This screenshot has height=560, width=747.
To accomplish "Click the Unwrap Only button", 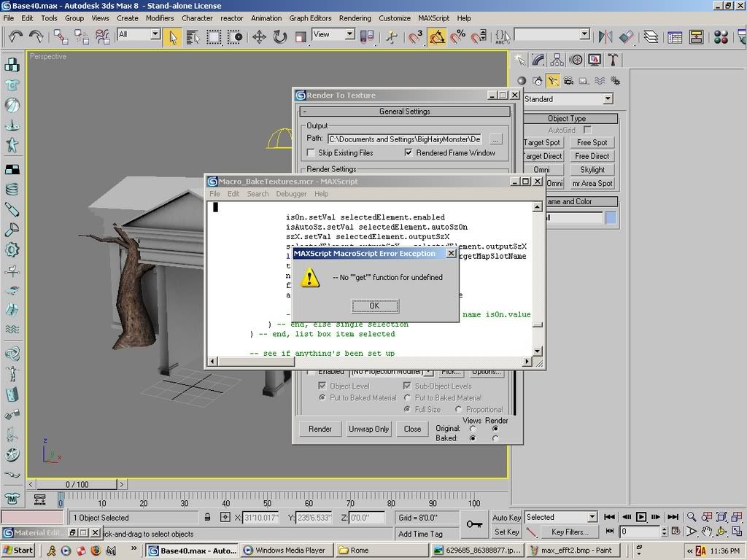I will (368, 429).
